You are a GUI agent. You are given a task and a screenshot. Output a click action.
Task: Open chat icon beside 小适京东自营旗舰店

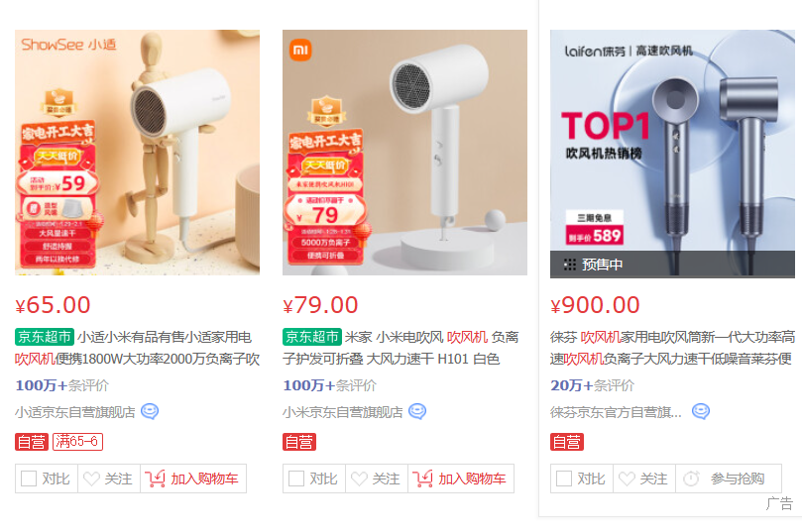(x=150, y=411)
